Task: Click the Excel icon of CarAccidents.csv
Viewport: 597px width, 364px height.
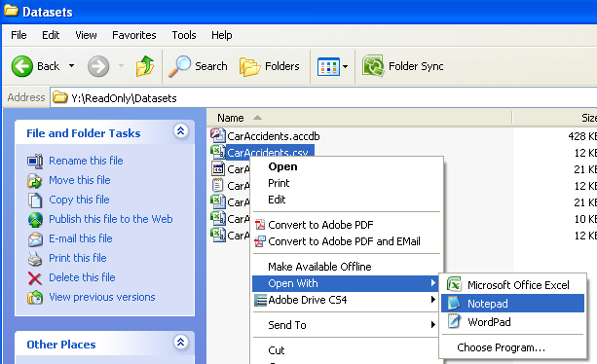Action: [x=218, y=152]
